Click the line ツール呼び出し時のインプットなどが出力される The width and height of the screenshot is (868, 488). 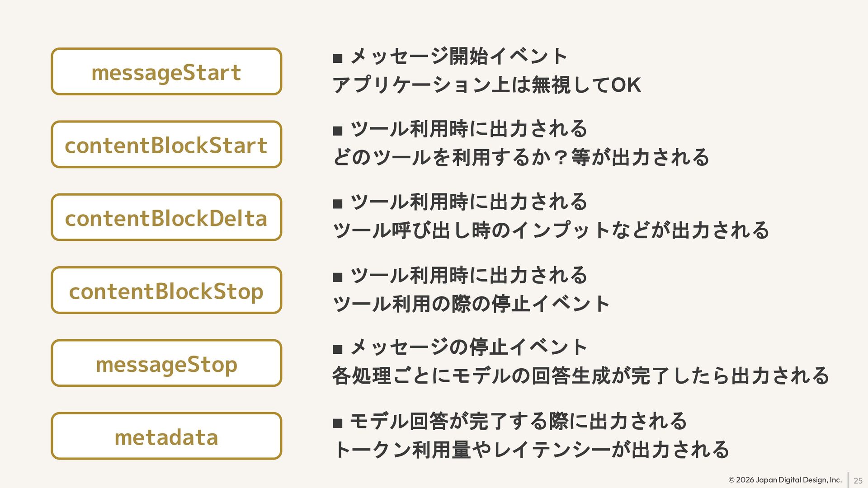tap(551, 230)
